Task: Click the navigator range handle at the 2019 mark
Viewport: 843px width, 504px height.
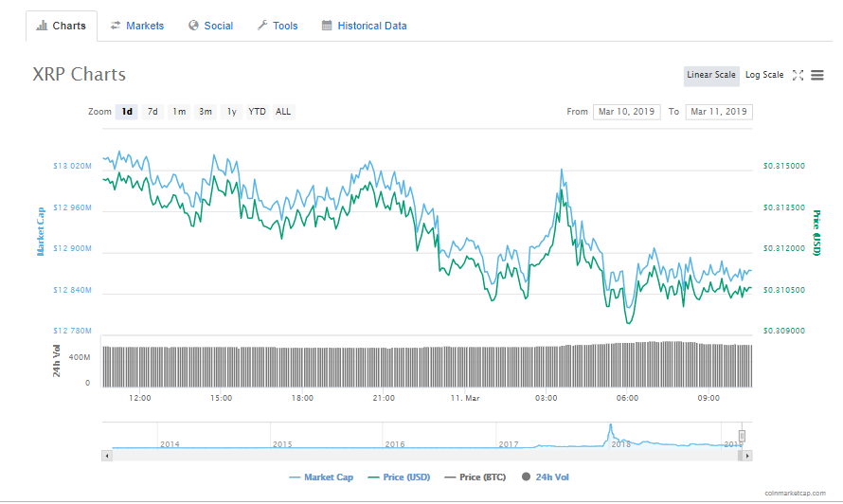Action: point(742,436)
